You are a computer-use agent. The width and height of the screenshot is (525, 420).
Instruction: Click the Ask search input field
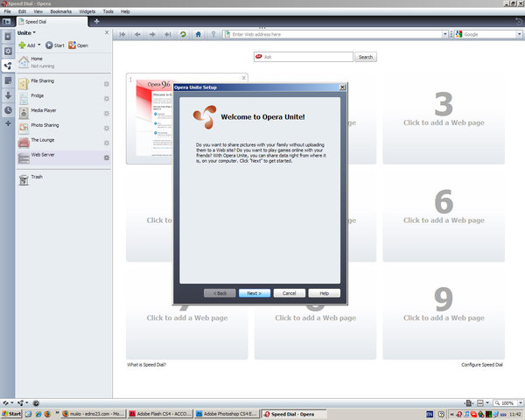pos(304,57)
